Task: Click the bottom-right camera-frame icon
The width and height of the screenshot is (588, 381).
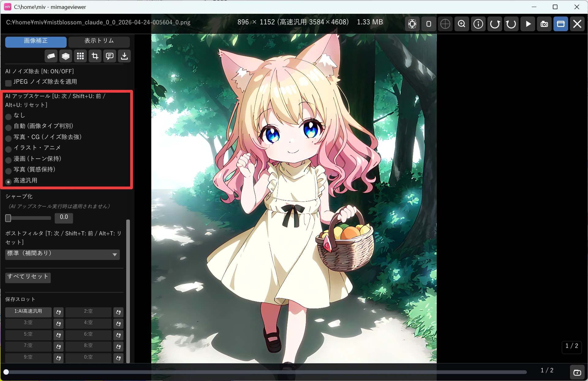Action: tap(577, 372)
